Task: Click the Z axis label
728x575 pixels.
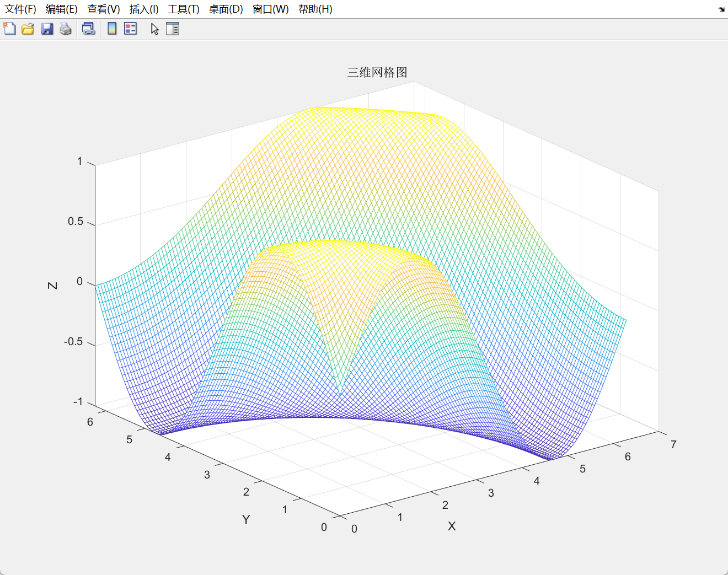Action: click(x=53, y=286)
